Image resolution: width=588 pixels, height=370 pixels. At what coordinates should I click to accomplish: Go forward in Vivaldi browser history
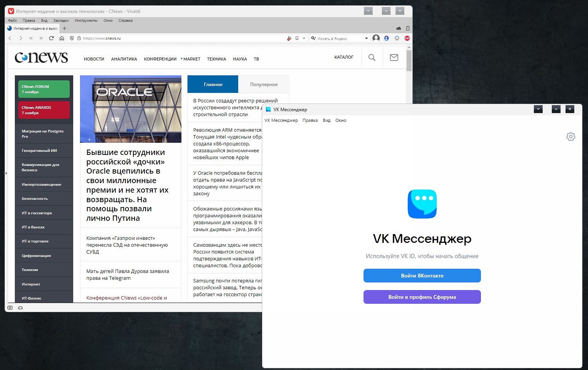21,38
